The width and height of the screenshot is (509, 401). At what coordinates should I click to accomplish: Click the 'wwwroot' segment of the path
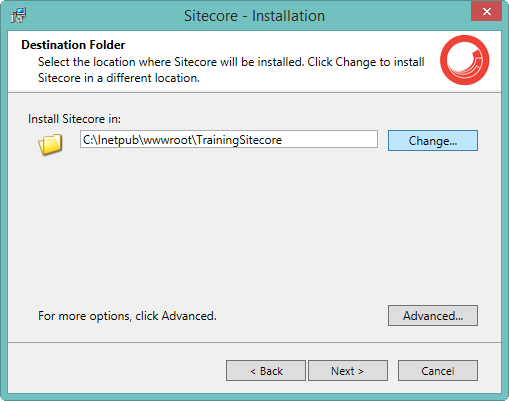click(x=168, y=140)
